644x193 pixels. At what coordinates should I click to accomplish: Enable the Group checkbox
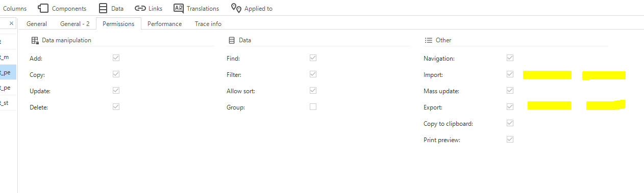(313, 107)
